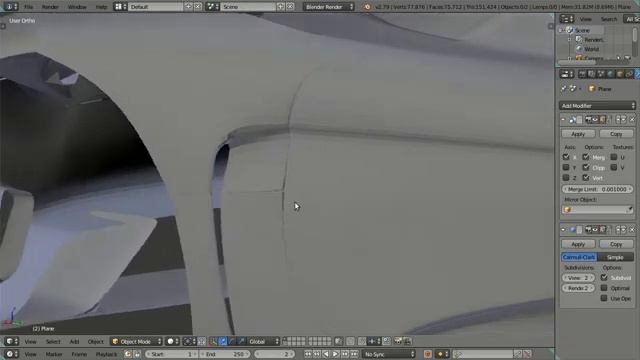Enable Mirror Z axis checkbox
This screenshot has height=360, width=640.
pyautogui.click(x=566, y=178)
